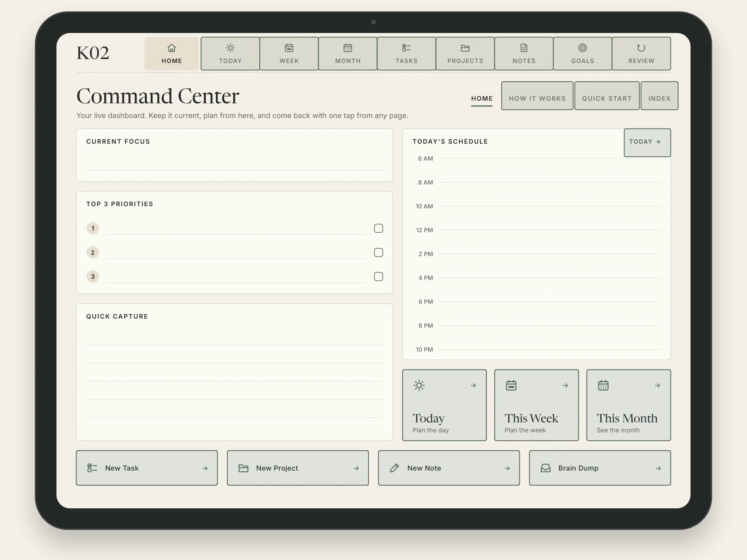This screenshot has height=560, width=747.
Task: Click the arrow on This Week card
Action: [565, 385]
